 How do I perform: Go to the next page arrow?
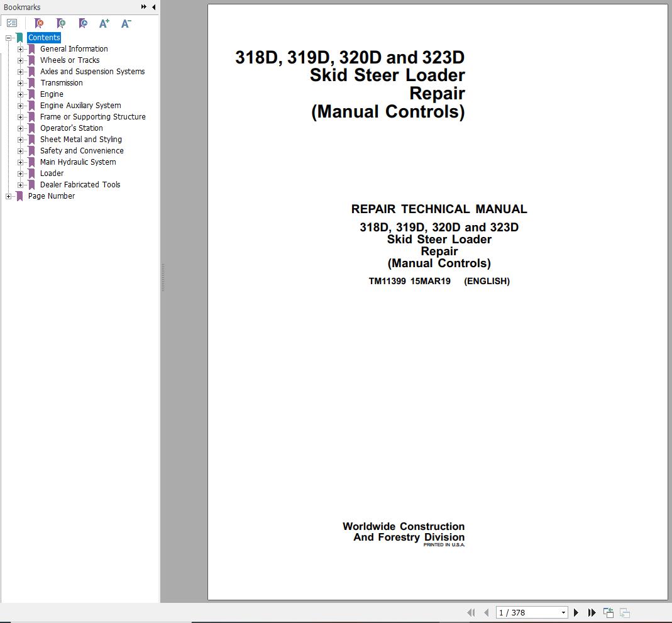576,612
